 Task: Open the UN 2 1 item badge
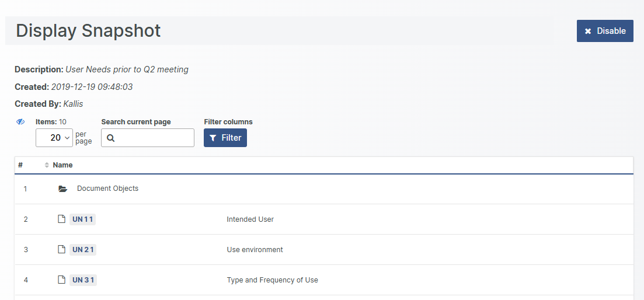click(82, 250)
